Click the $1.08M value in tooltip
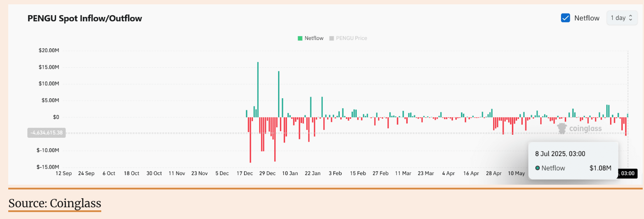The height and width of the screenshot is (219, 644). (x=600, y=168)
